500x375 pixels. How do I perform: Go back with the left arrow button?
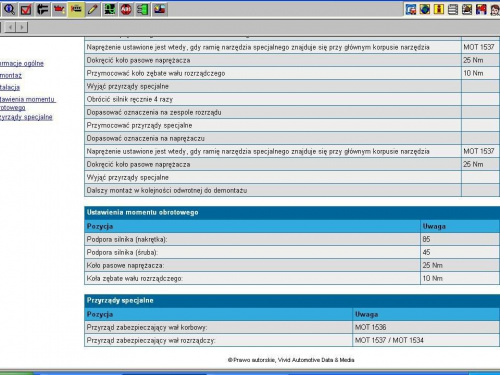pos(10,27)
